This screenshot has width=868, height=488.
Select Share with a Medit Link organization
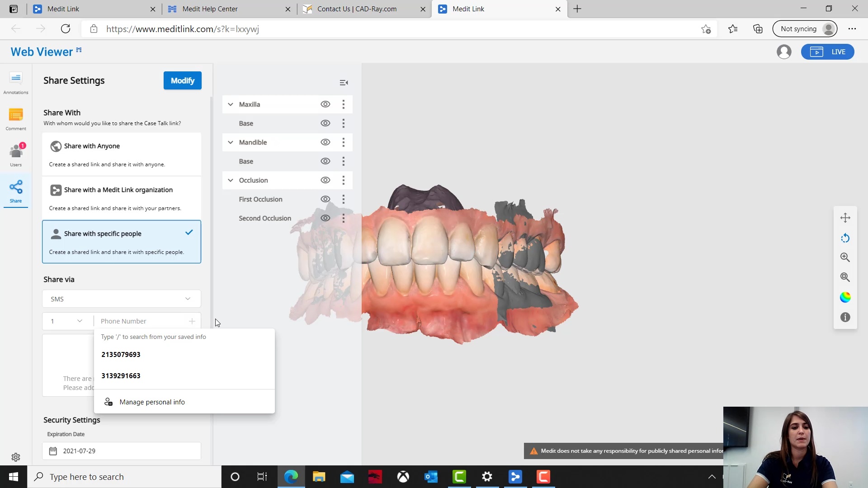click(x=122, y=198)
